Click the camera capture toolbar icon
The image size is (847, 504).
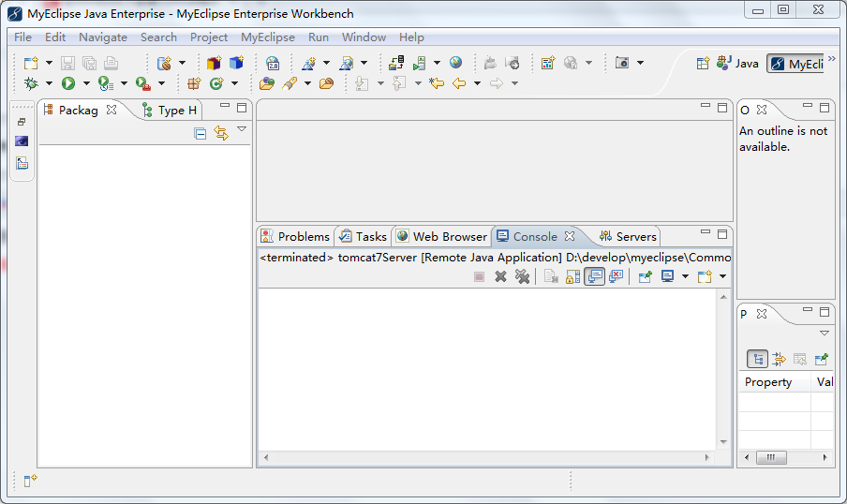point(622,63)
